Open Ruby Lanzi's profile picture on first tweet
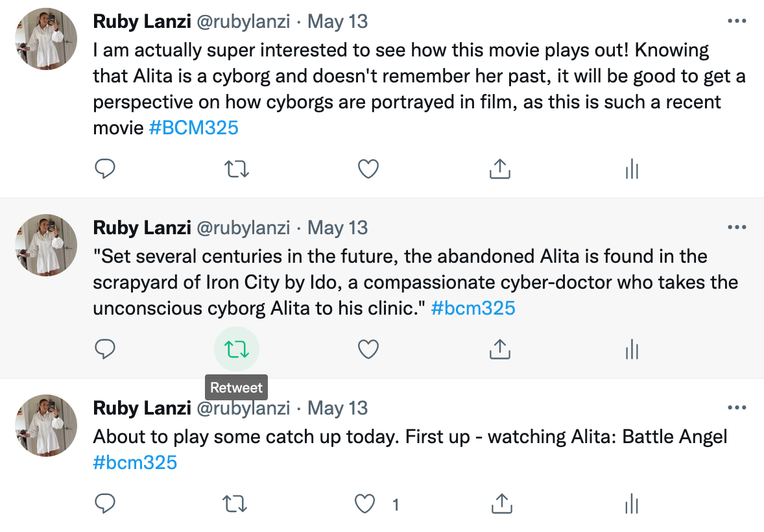Viewport: 764px width, 532px height. click(x=46, y=40)
